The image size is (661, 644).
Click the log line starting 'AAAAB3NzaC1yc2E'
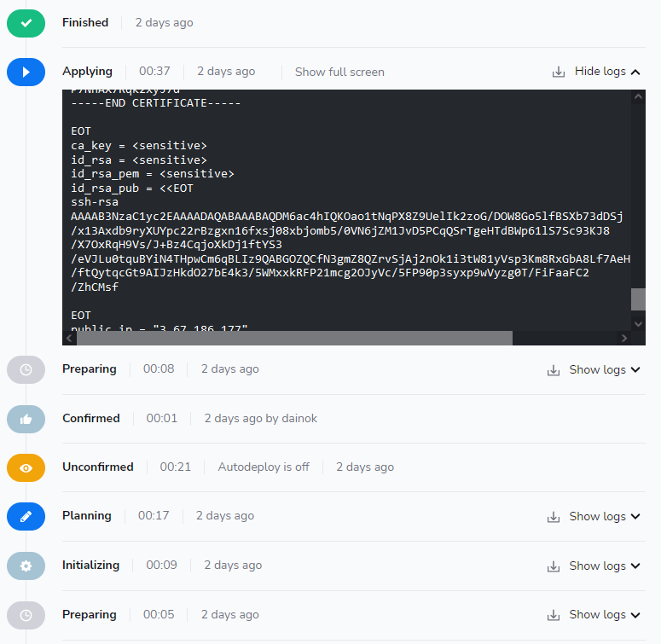(x=347, y=217)
